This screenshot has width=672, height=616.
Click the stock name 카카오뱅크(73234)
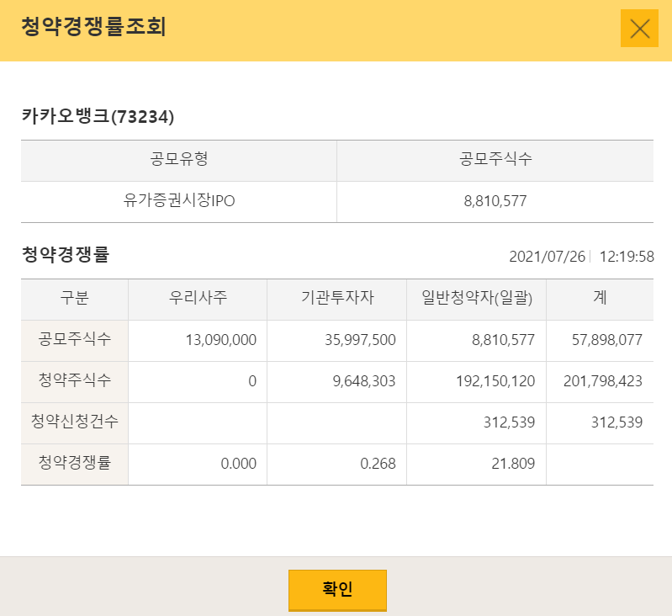click(98, 117)
